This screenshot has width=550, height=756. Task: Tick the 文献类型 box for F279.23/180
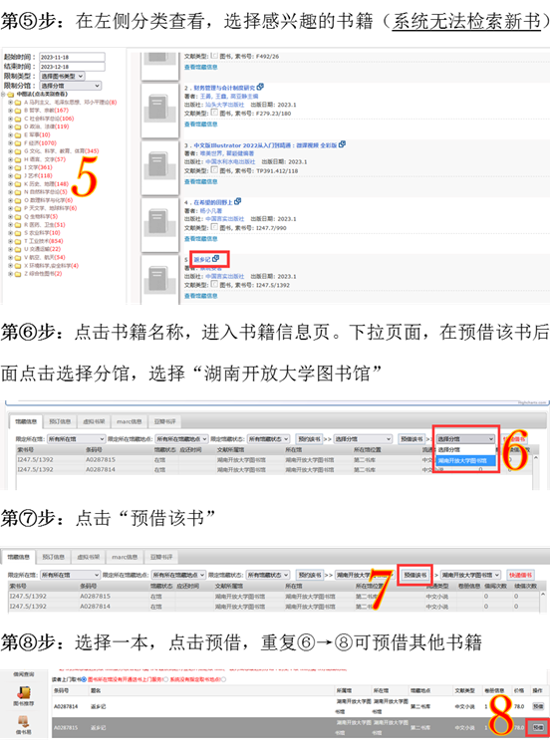coord(214,113)
